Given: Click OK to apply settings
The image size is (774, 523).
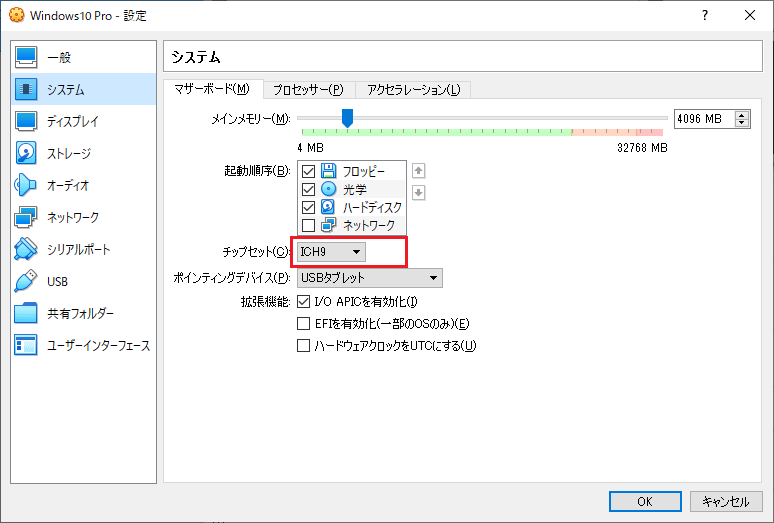Looking at the screenshot, I should pyautogui.click(x=645, y=501).
